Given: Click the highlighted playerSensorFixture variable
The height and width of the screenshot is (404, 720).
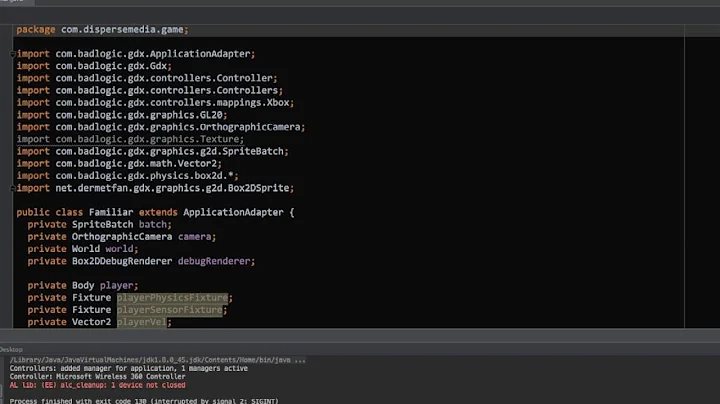Looking at the screenshot, I should 169,310.
